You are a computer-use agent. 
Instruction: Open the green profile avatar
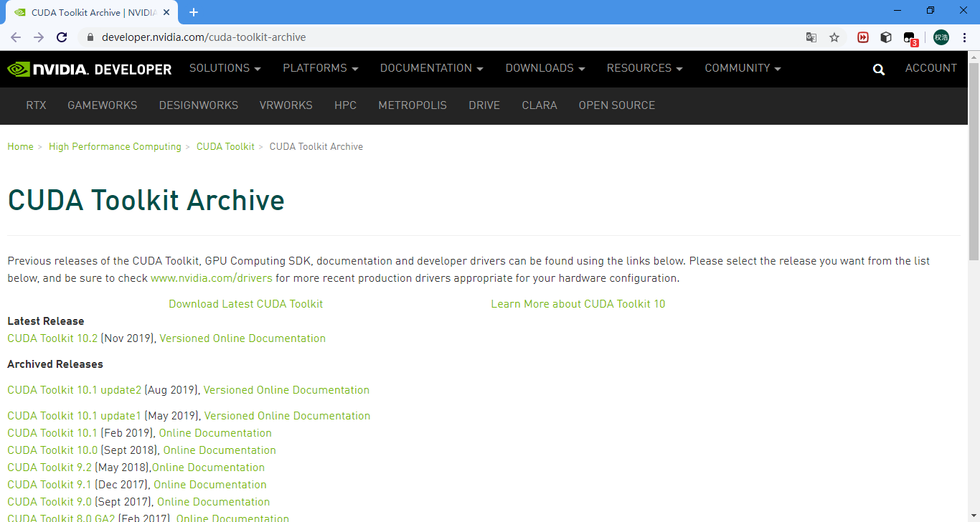click(x=941, y=37)
